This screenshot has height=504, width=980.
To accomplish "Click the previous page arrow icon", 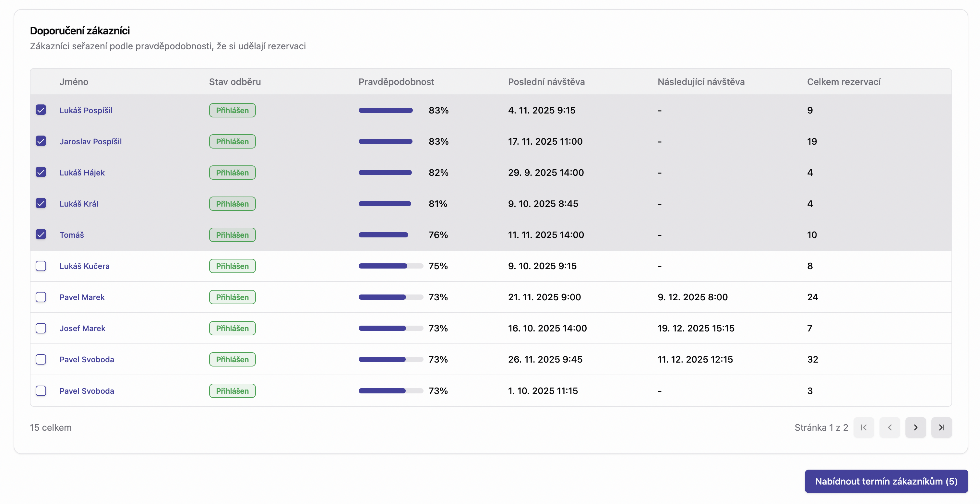I will click(890, 427).
